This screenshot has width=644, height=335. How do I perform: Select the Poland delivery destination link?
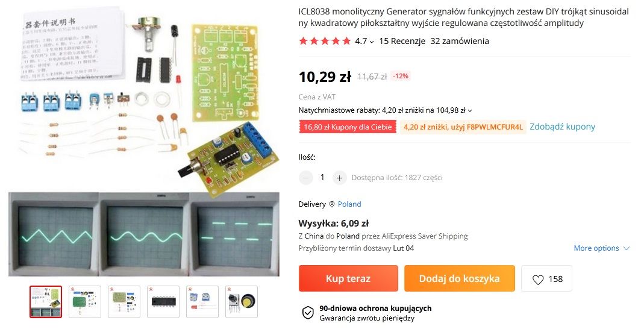[349, 204]
